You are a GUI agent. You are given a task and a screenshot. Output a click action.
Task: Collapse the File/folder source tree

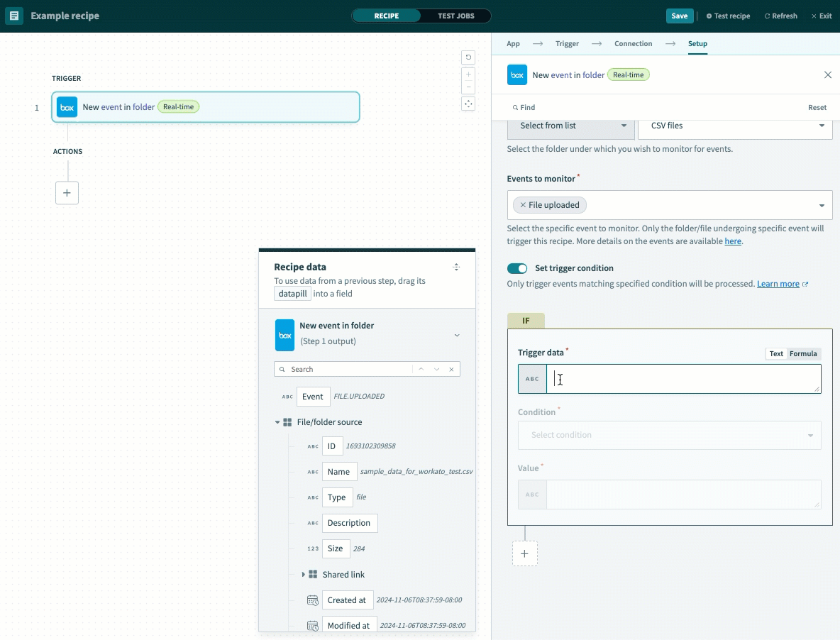(x=277, y=422)
